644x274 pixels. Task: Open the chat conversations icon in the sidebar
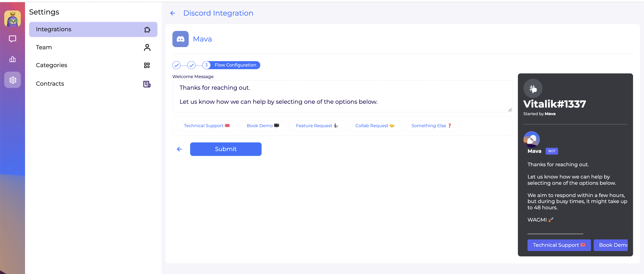click(x=13, y=39)
